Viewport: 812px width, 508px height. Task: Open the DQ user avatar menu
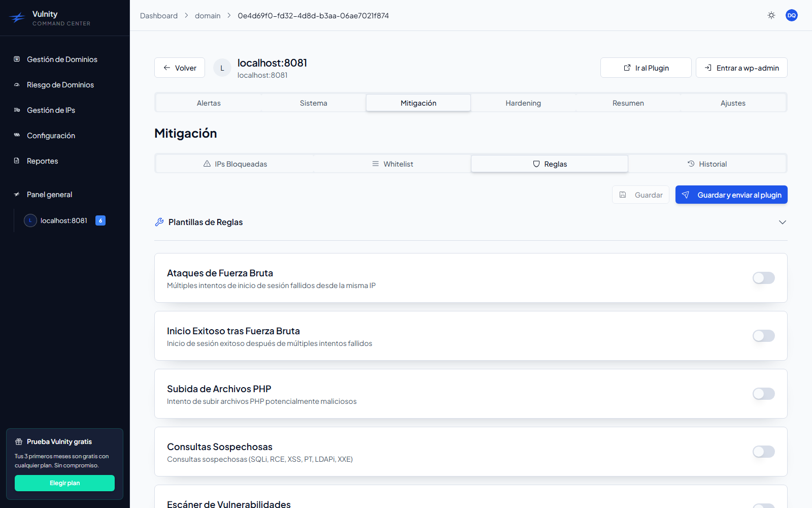tap(792, 15)
